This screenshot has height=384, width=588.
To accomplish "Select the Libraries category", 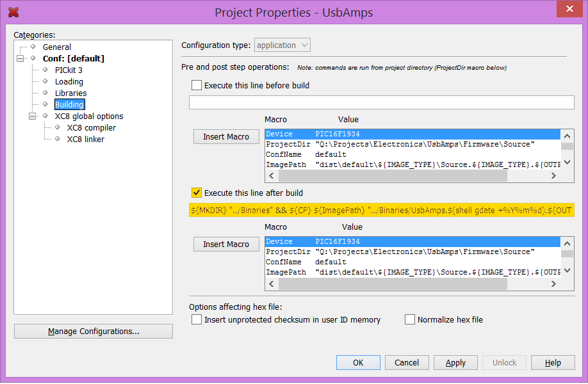I will click(x=70, y=93).
